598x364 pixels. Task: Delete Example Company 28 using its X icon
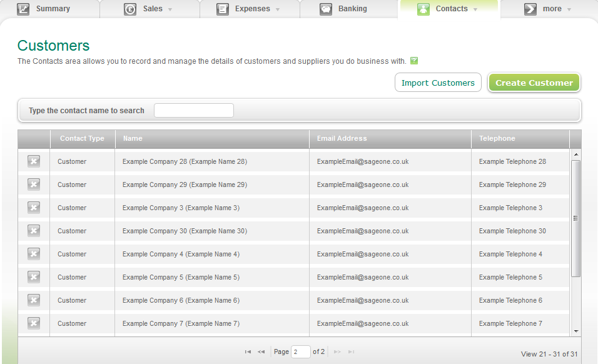(33, 161)
